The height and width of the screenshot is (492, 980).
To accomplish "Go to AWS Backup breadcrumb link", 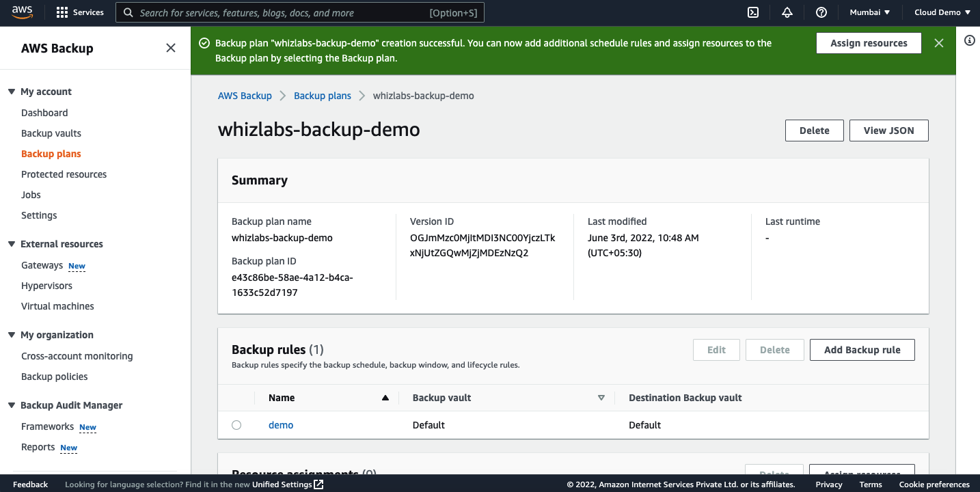I will click(x=245, y=96).
